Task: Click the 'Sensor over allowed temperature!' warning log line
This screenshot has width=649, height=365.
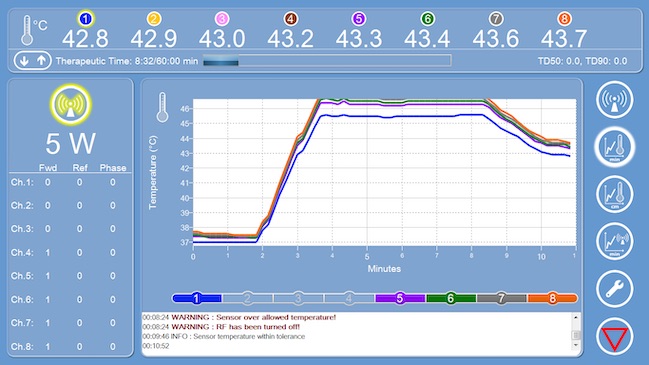Action: click(239, 317)
